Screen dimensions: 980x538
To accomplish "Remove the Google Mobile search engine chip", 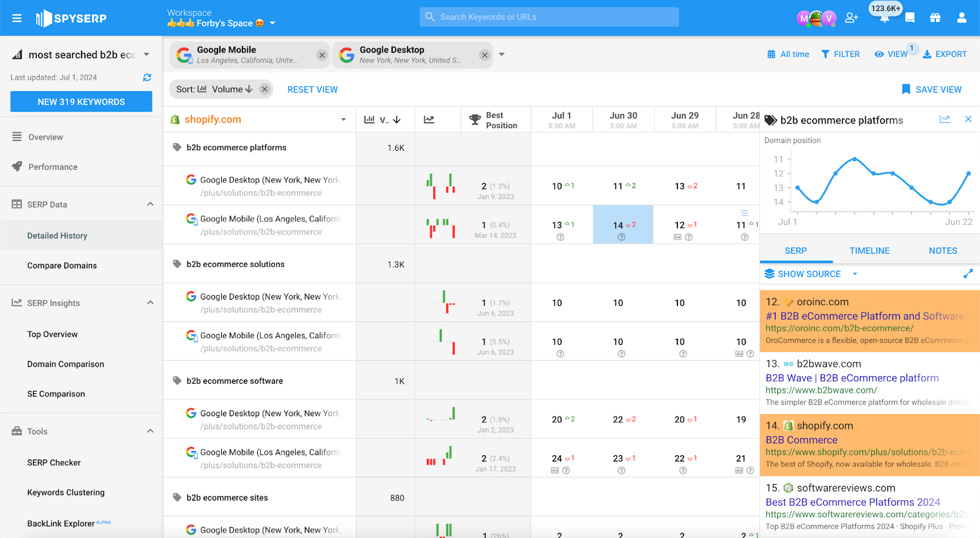I will (x=322, y=55).
